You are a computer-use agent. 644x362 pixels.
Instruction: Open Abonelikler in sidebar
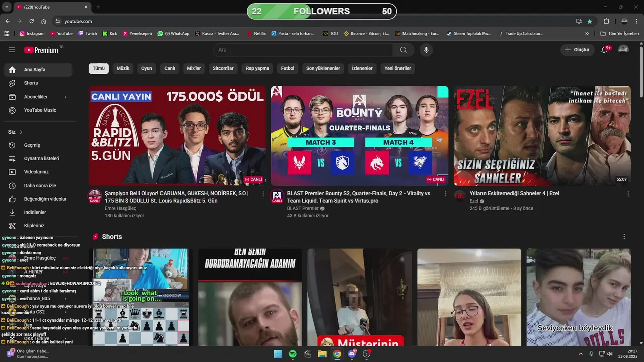coord(38,97)
